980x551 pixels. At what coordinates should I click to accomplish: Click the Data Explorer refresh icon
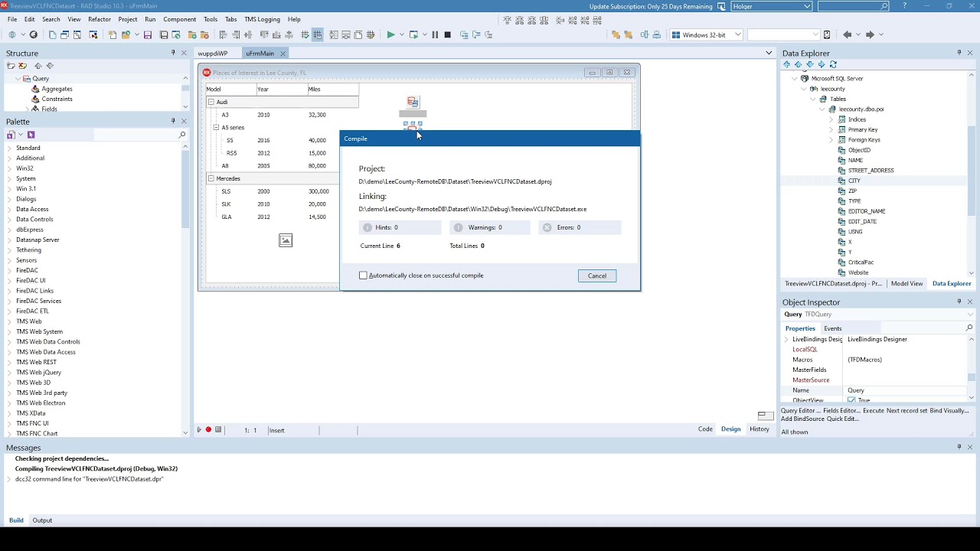(x=833, y=65)
